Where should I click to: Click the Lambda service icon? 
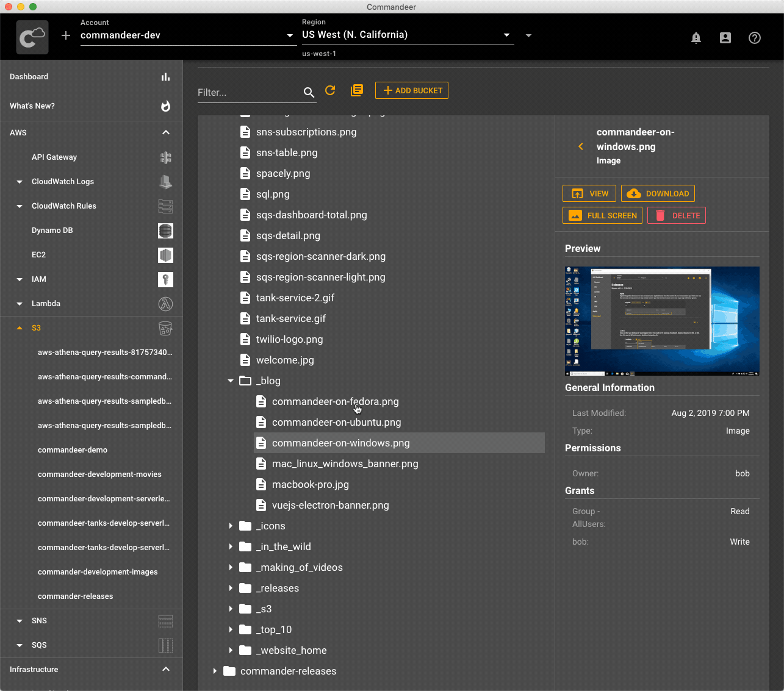[165, 304]
